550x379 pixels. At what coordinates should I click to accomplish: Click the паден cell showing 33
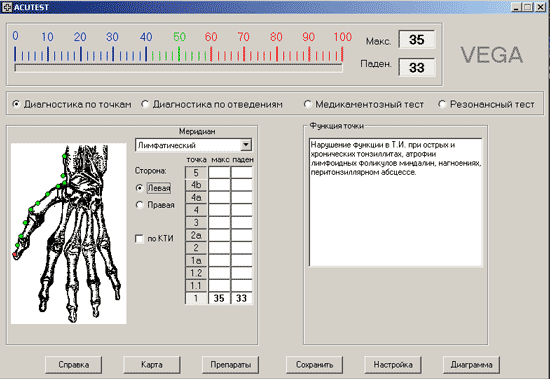(x=242, y=299)
